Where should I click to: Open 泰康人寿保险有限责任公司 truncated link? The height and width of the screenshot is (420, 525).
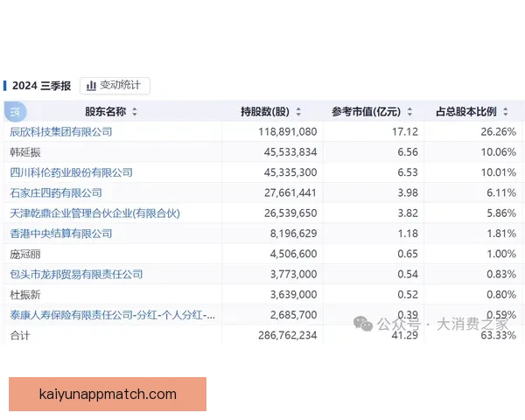[113, 315]
